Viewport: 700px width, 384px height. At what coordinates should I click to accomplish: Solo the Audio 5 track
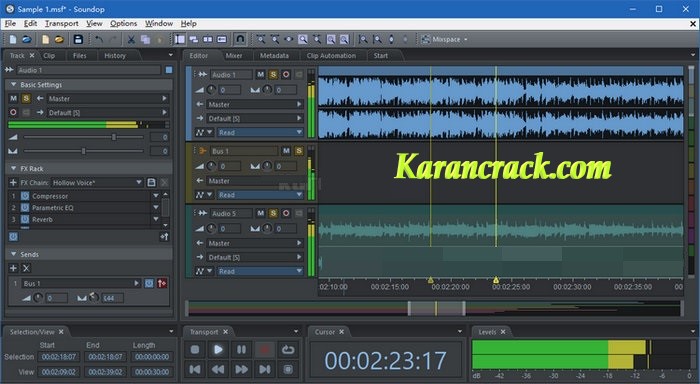(273, 213)
